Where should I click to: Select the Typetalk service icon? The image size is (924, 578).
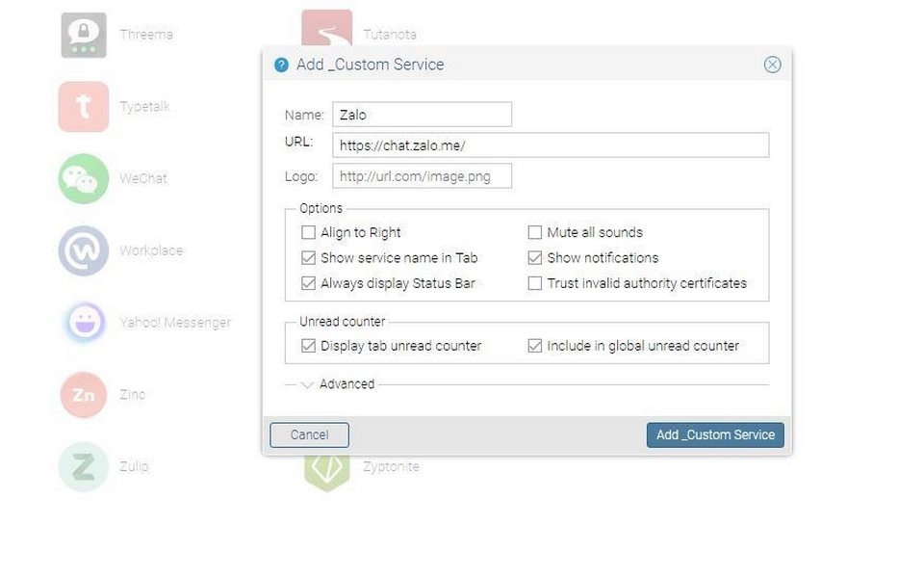point(84,107)
